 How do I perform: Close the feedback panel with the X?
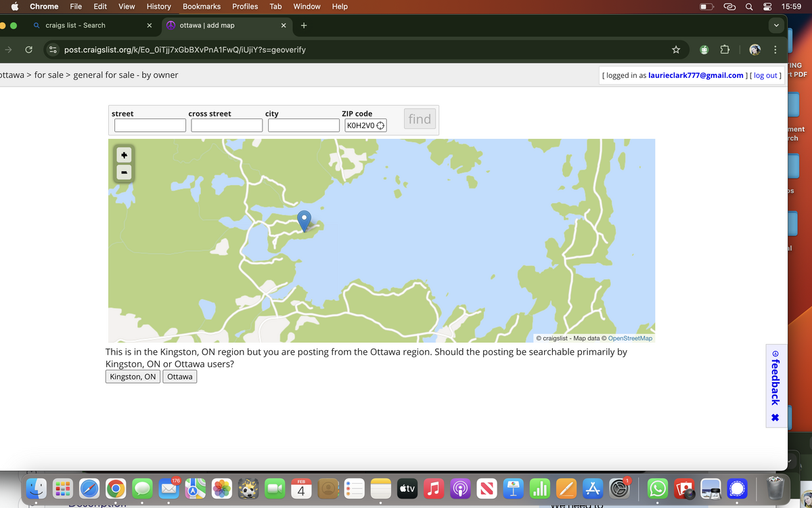pos(775,417)
